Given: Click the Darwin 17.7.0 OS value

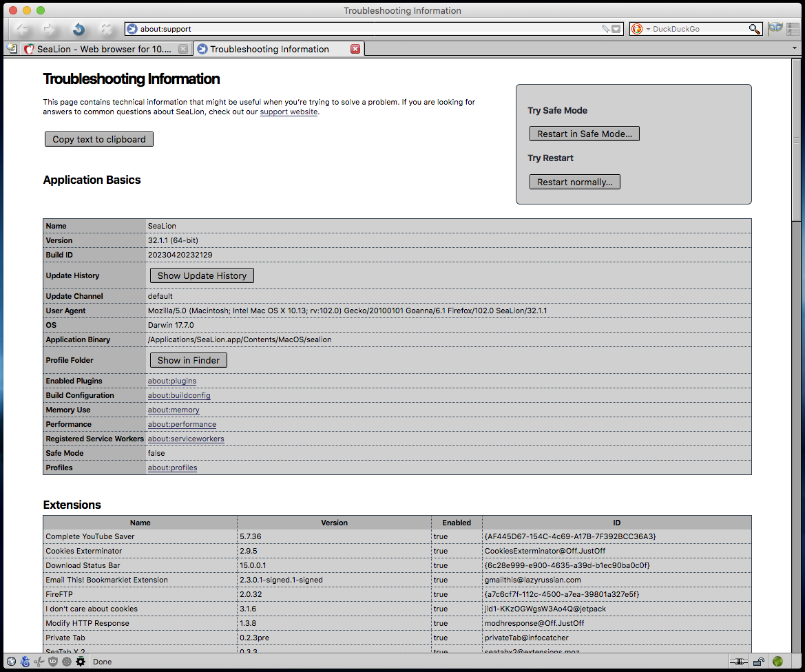Looking at the screenshot, I should 171,325.
